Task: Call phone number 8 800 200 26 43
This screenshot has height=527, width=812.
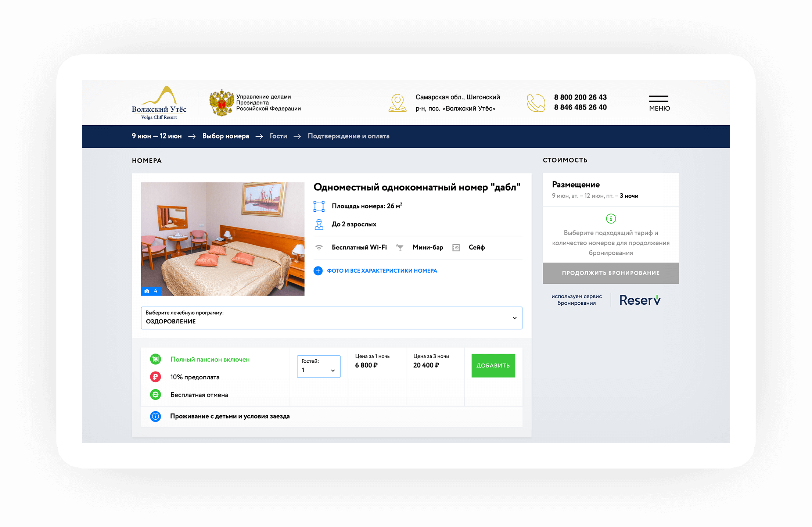Action: pos(580,97)
